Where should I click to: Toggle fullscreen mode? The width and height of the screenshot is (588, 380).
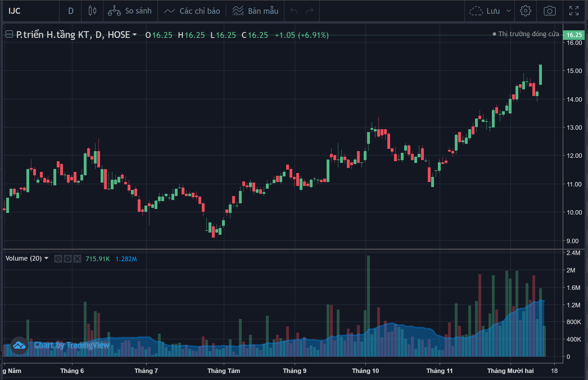[574, 11]
